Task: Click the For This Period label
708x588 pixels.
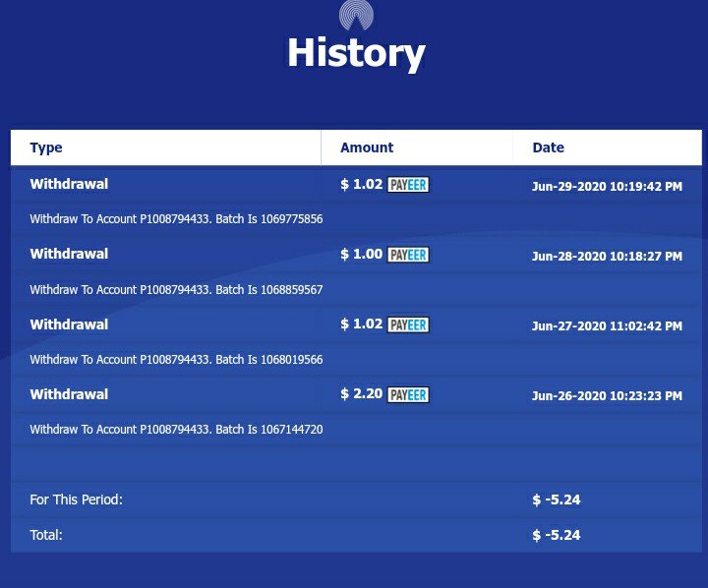Action: coord(76,500)
